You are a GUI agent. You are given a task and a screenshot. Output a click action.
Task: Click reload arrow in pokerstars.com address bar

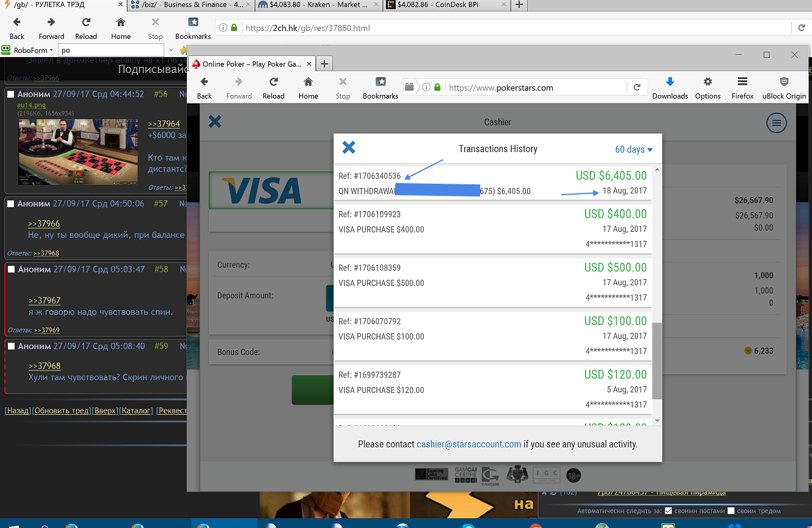(x=637, y=87)
